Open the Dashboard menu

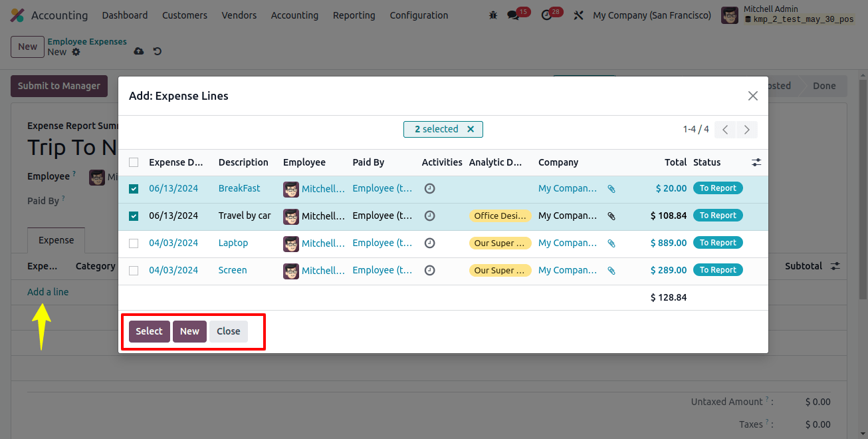pos(125,15)
